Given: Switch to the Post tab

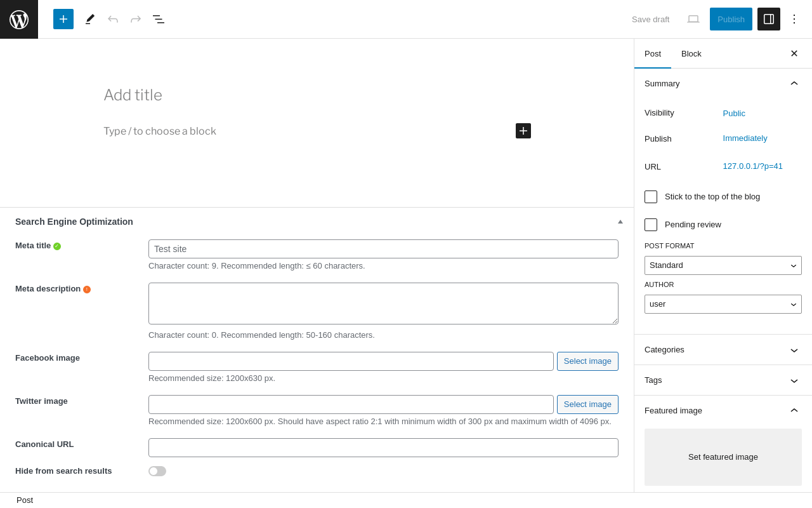Looking at the screenshot, I should (x=653, y=53).
